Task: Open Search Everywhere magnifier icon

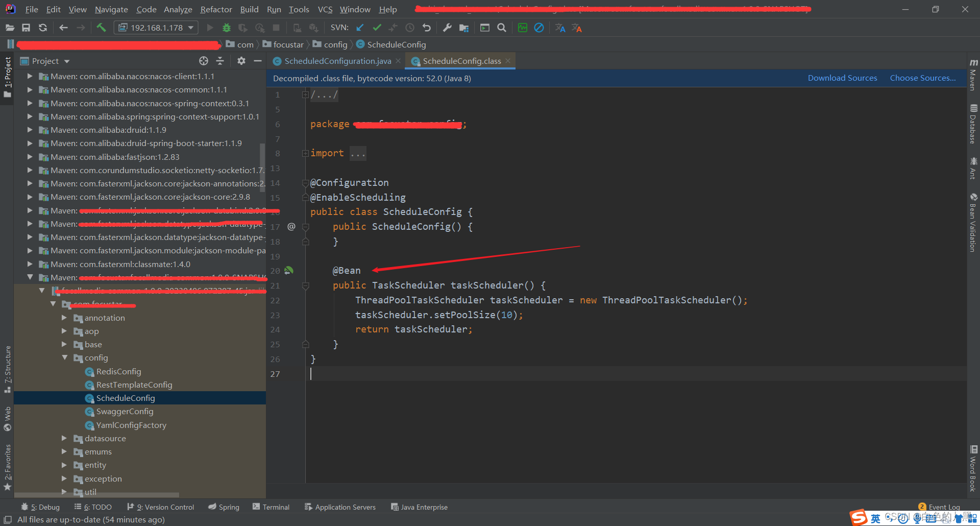Action: coord(501,28)
